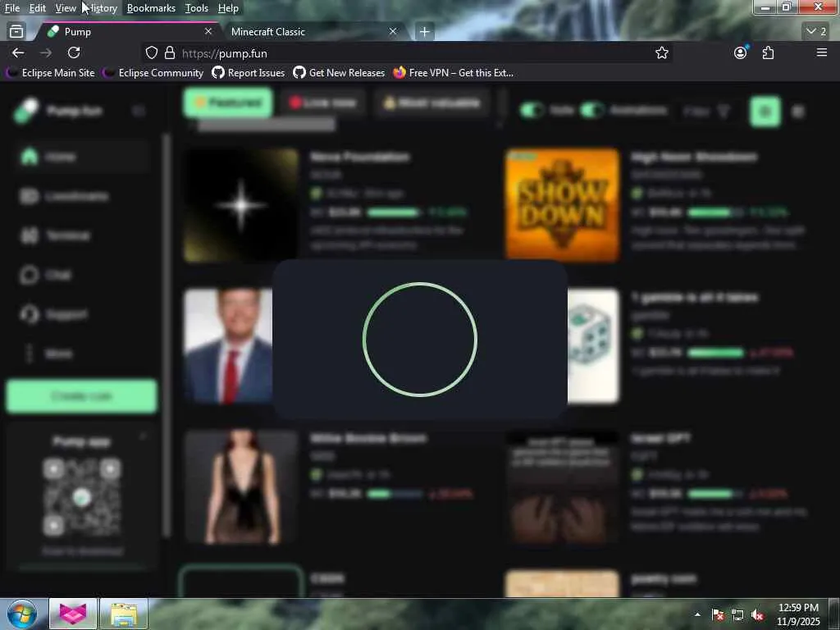Toggle the first green switch in toolbar
This screenshot has width=840, height=630.
[x=532, y=111]
